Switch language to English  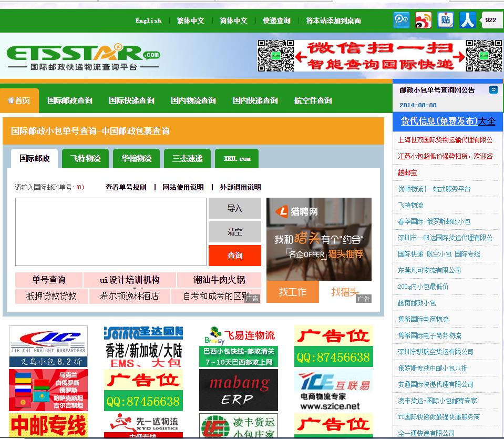pos(148,21)
